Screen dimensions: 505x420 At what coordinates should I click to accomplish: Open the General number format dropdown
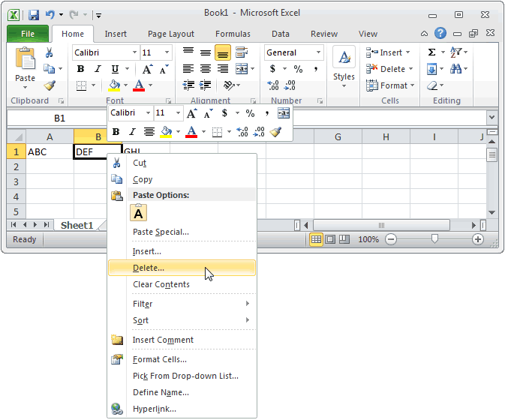pos(318,52)
